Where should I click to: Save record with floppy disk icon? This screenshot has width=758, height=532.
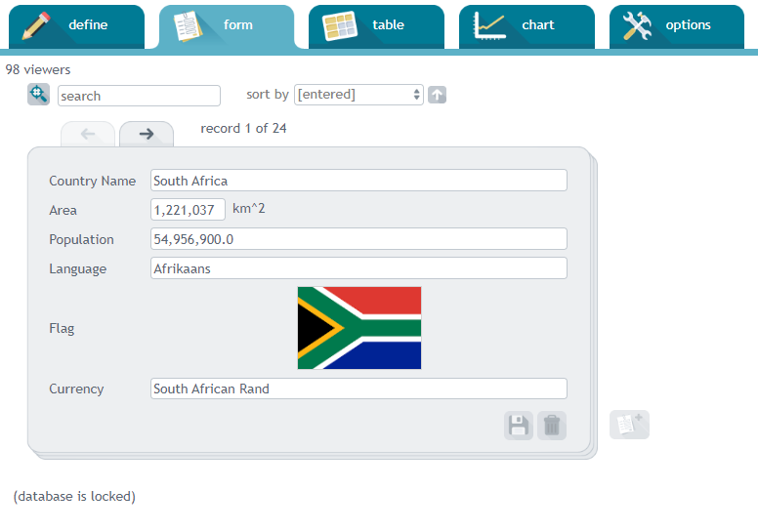point(519,426)
